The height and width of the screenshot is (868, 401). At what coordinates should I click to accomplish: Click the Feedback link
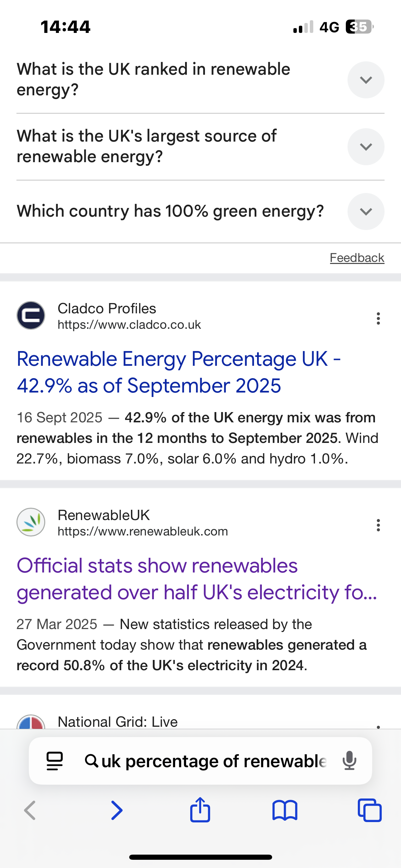[x=357, y=258]
